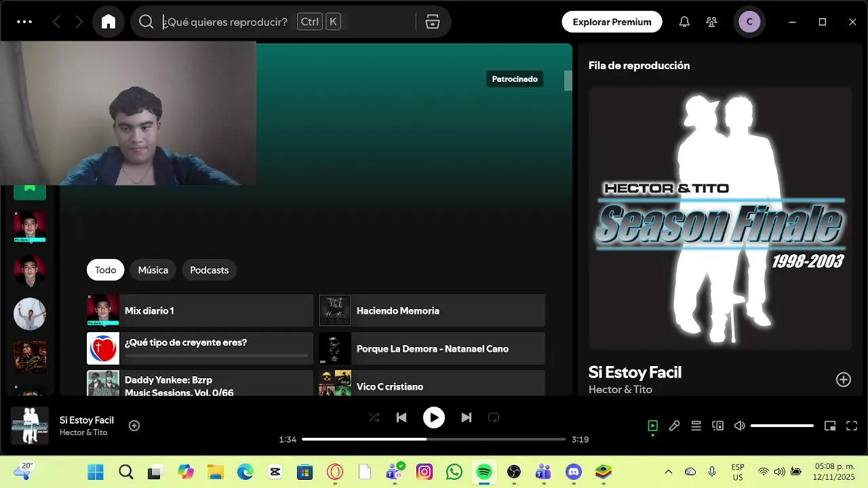Toggle repeat mode
The height and width of the screenshot is (488, 868).
click(494, 418)
